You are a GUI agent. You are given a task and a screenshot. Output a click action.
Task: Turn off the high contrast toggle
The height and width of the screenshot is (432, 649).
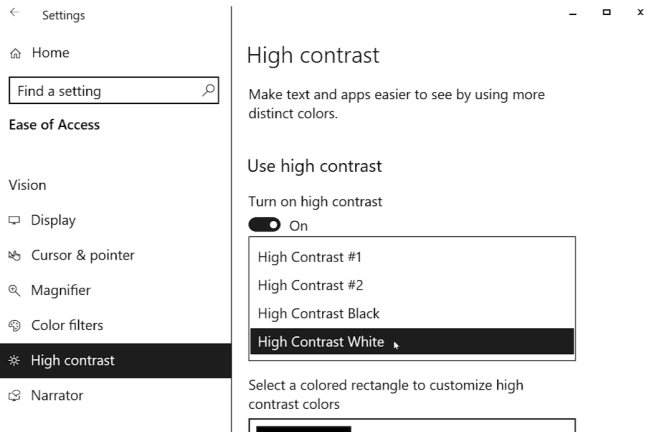click(264, 225)
